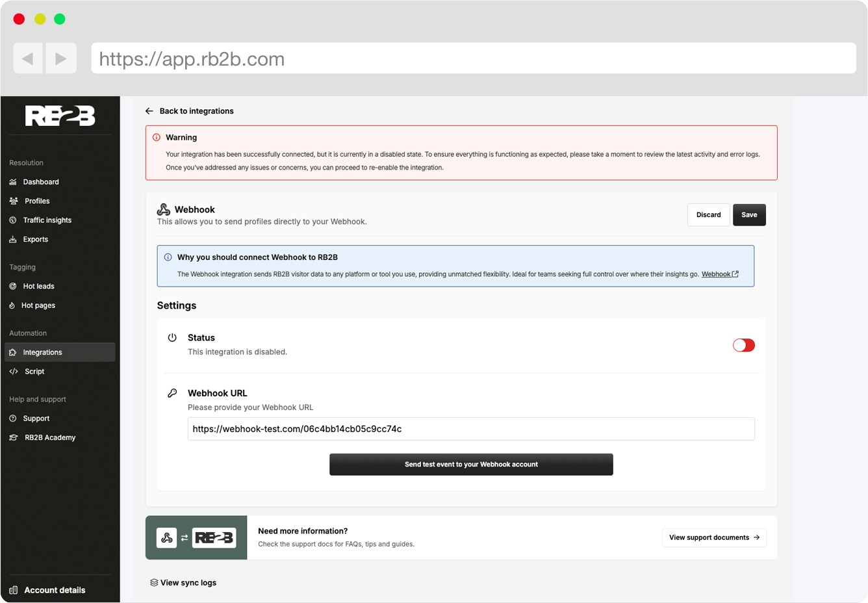Open Account details at sidebar bottom
The image size is (868, 603).
coord(55,590)
